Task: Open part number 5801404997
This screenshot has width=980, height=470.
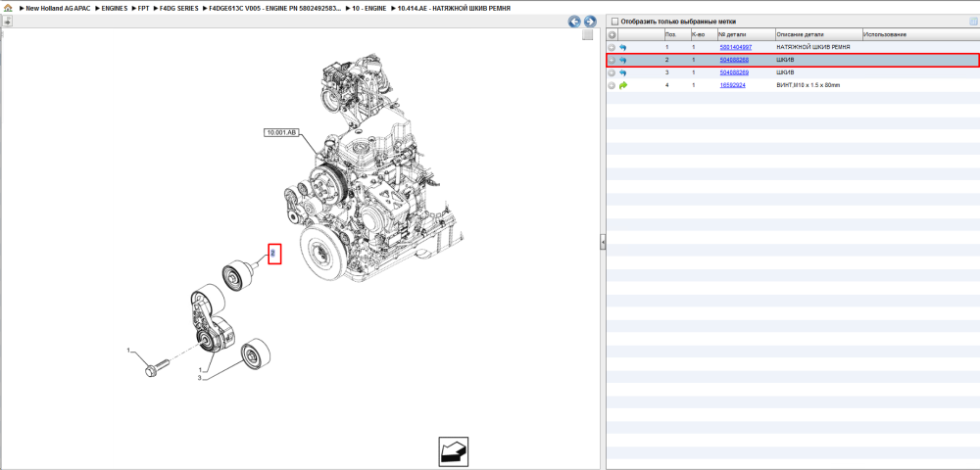Action: [736, 47]
